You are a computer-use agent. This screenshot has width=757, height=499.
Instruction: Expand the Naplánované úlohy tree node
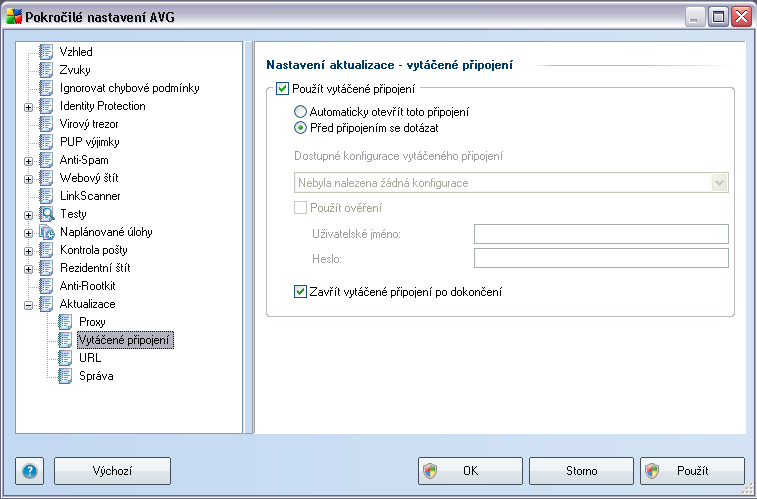tap(28, 234)
